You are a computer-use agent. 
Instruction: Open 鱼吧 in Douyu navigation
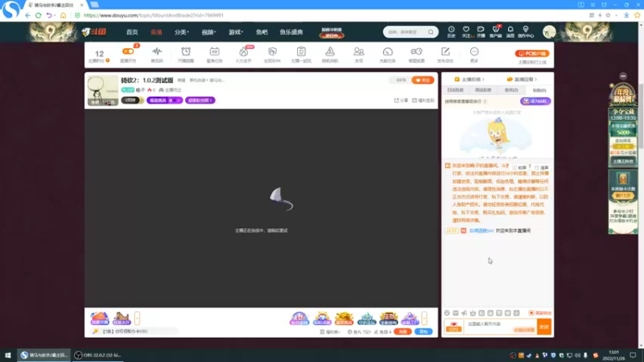pos(262,32)
